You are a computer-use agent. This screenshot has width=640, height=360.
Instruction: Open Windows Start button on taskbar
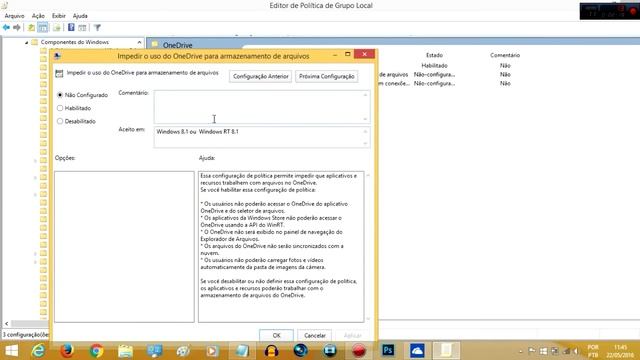(x=11, y=351)
